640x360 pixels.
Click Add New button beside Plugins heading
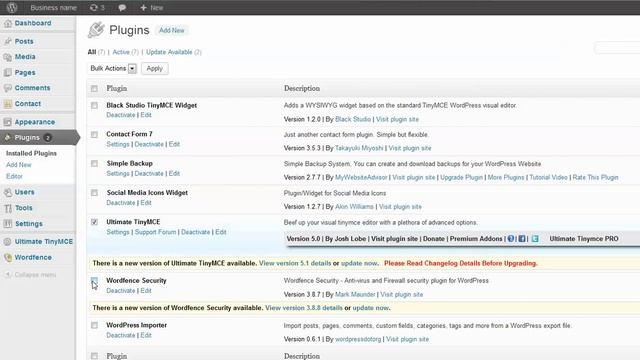(x=171, y=30)
